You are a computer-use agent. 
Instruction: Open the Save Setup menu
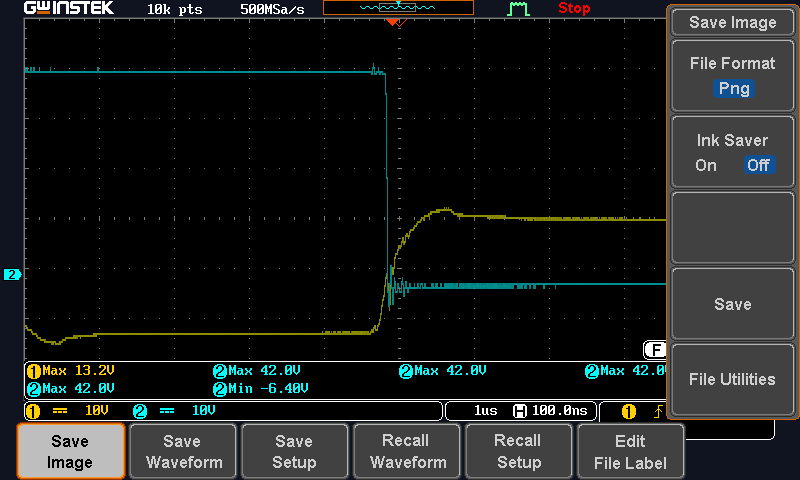coord(294,451)
